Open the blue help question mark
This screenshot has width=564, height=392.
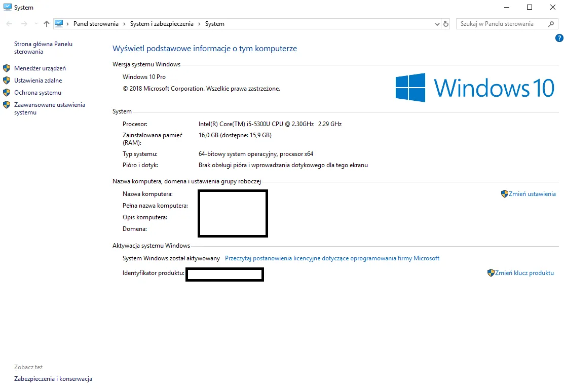click(x=559, y=37)
